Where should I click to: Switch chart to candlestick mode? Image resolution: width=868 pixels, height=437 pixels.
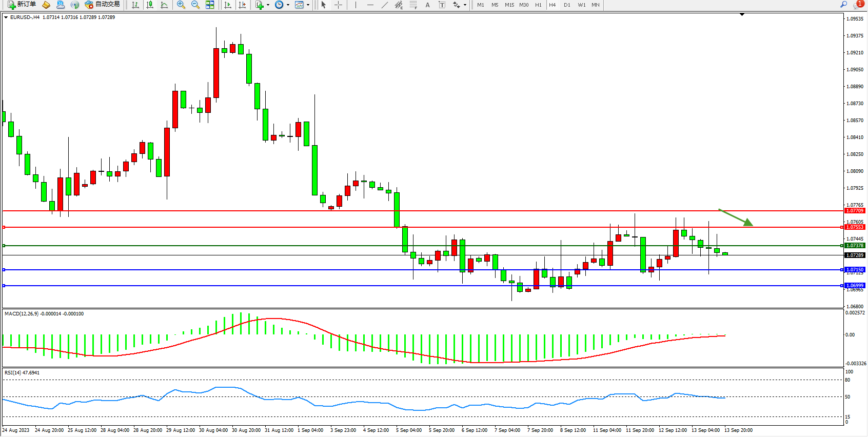pos(150,5)
